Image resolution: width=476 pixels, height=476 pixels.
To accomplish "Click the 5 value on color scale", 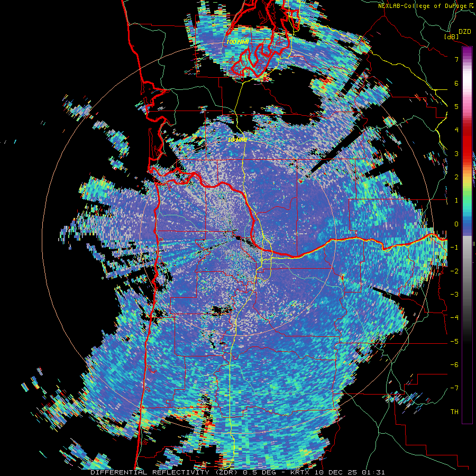I will 456,106.
